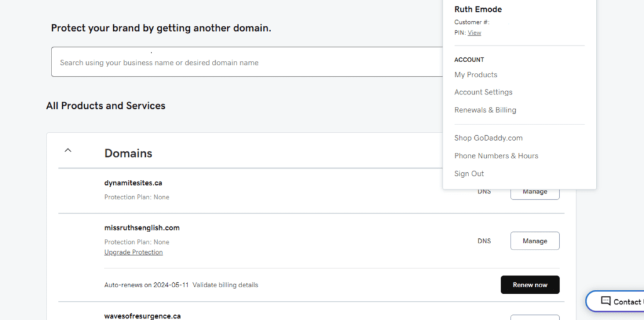644x320 pixels.
Task: Open My Products from account menu
Action: click(475, 75)
